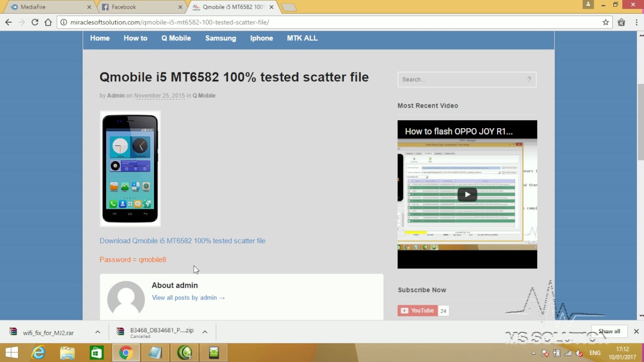Click the Chrome profile icon in title bar
Screen dimensions: 644x362
click(x=588, y=5)
